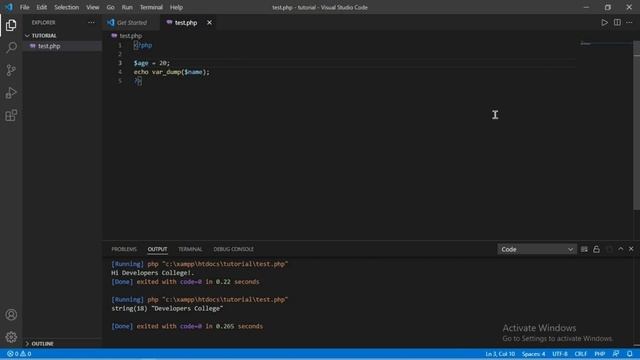Open the Terminal menu
The width and height of the screenshot is (640, 360).
pyautogui.click(x=151, y=7)
